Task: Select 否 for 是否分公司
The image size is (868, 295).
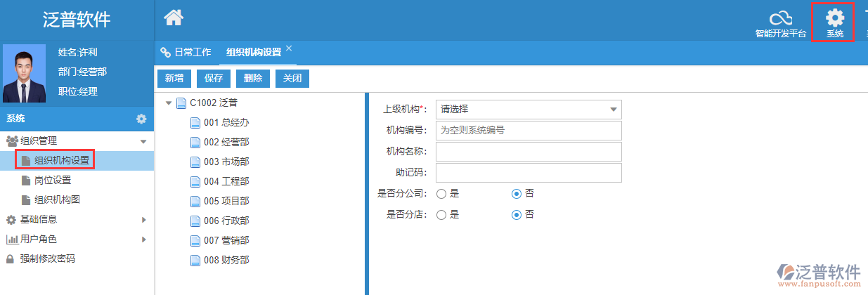Action: click(517, 194)
